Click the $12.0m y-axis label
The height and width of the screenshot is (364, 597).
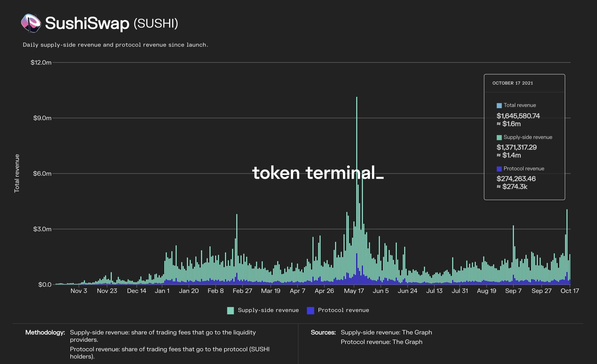[x=41, y=62]
